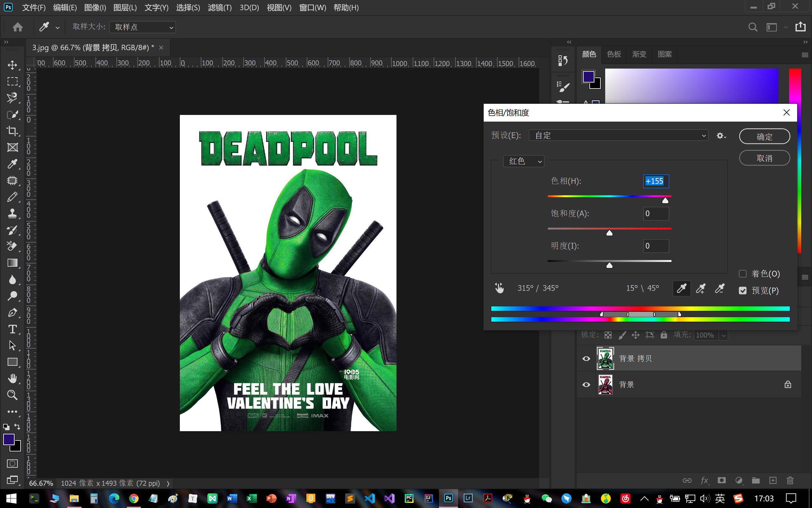Select the Pen tool

12,312
